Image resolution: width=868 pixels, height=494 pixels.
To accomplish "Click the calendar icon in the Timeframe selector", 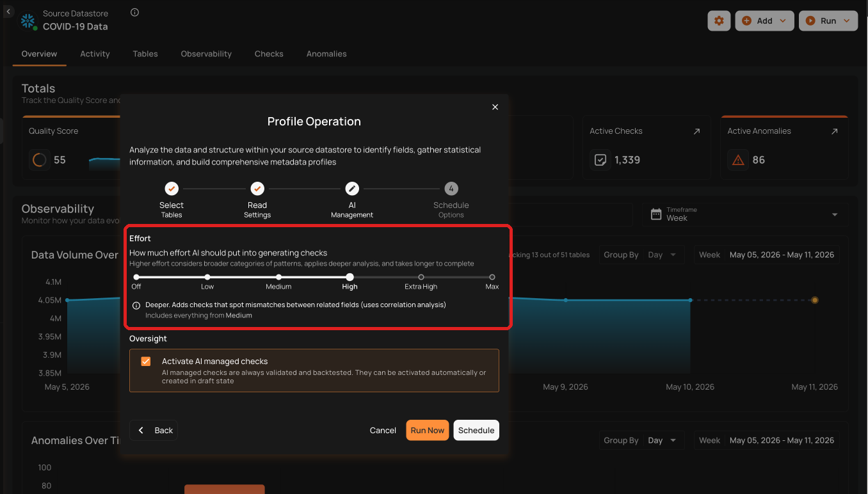I will tap(656, 214).
